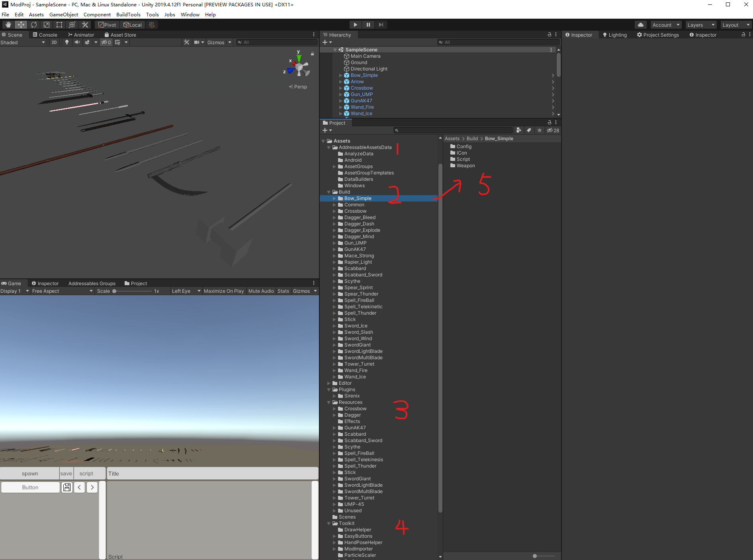Screen dimensions: 753x560
Task: Select the Rect transform tool
Action: [x=59, y=25]
